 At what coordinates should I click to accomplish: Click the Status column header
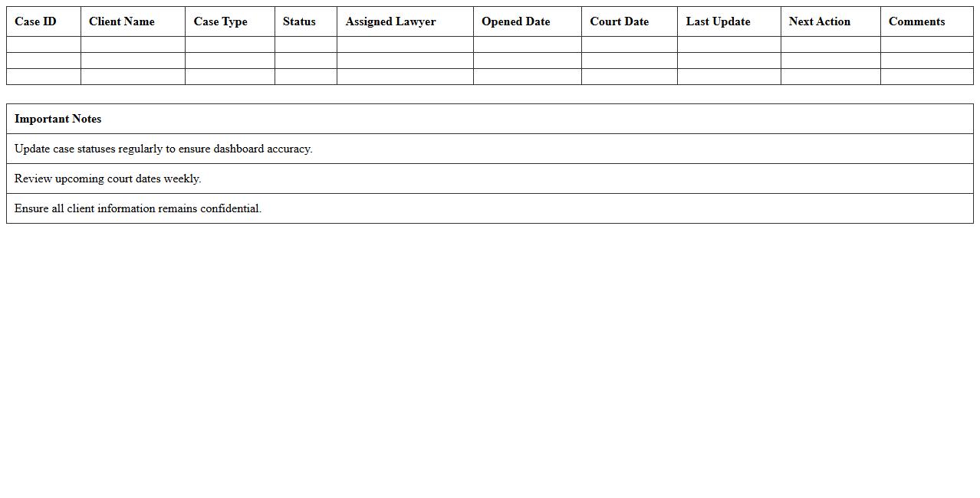tap(298, 21)
